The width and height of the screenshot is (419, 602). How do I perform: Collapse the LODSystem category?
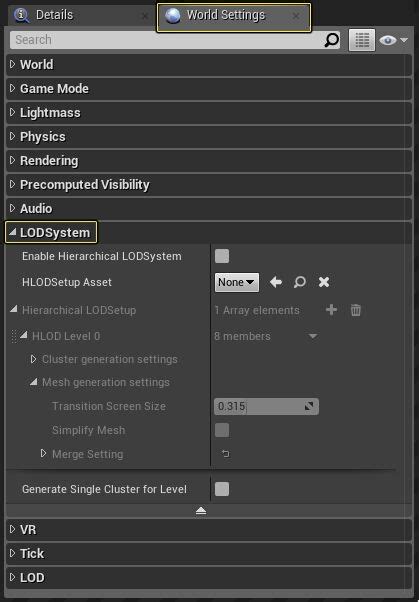click(51, 232)
